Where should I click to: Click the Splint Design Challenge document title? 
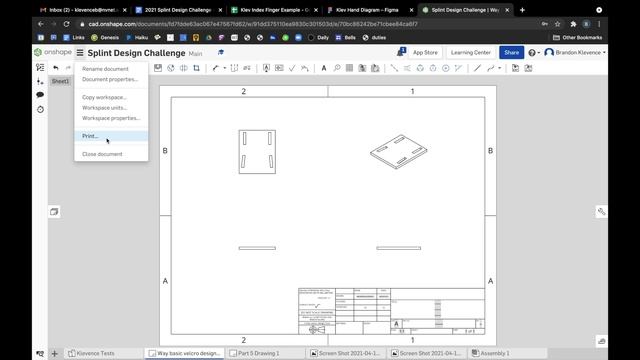pos(136,53)
